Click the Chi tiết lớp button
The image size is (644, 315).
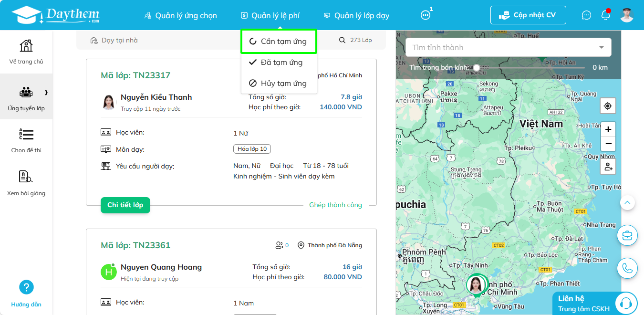(125, 205)
